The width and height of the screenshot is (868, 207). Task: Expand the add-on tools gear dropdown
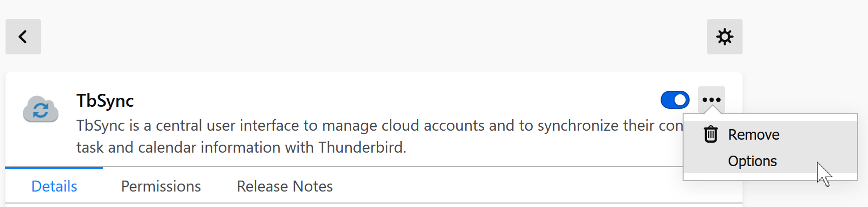click(x=725, y=36)
